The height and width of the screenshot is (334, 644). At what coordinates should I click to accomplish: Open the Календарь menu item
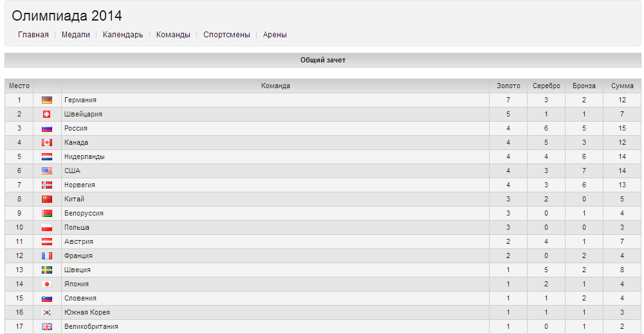tap(123, 35)
